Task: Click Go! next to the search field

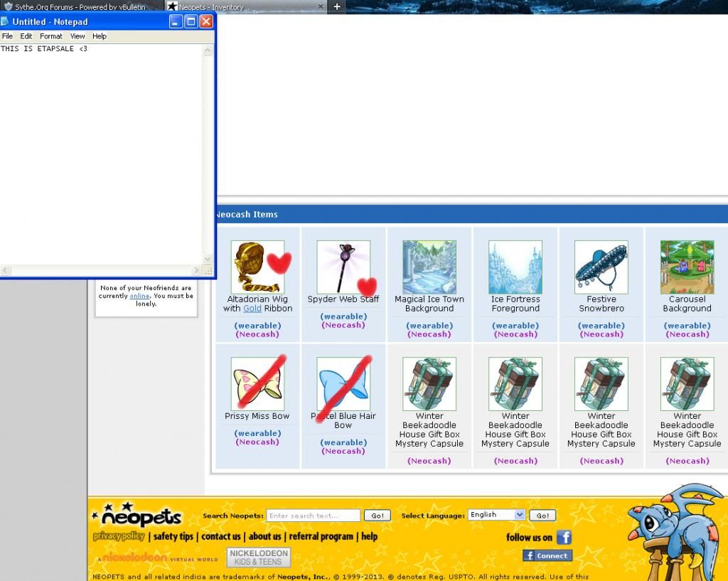Action: (378, 516)
